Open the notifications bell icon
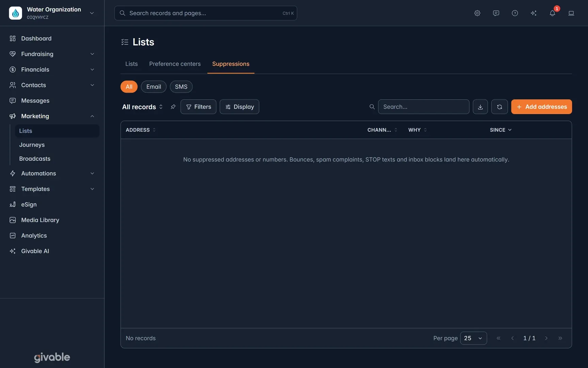Viewport: 588px width, 368px height. click(x=552, y=13)
